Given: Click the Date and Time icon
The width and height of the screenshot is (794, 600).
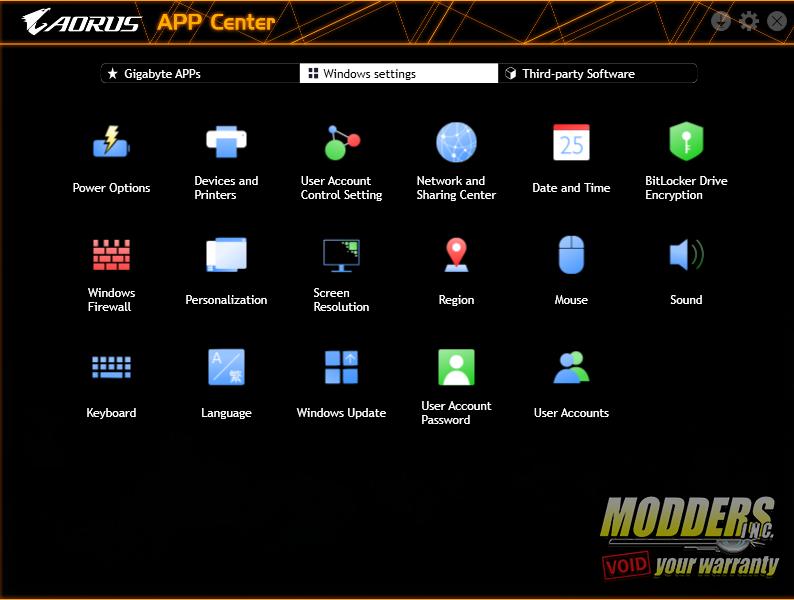Looking at the screenshot, I should click(571, 143).
